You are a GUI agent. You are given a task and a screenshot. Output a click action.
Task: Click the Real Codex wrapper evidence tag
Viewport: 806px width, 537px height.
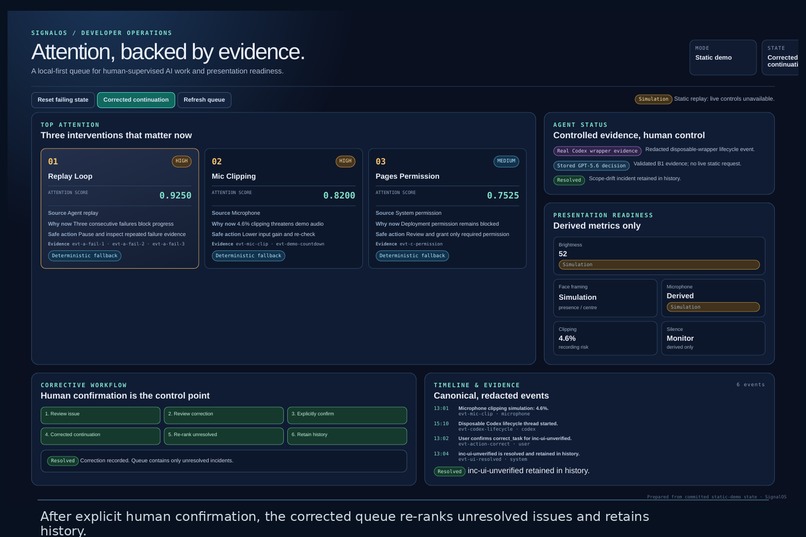click(597, 151)
